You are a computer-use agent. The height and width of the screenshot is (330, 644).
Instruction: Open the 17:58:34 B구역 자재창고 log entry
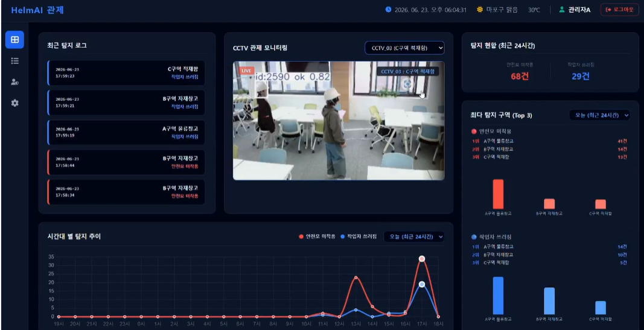pos(126,192)
